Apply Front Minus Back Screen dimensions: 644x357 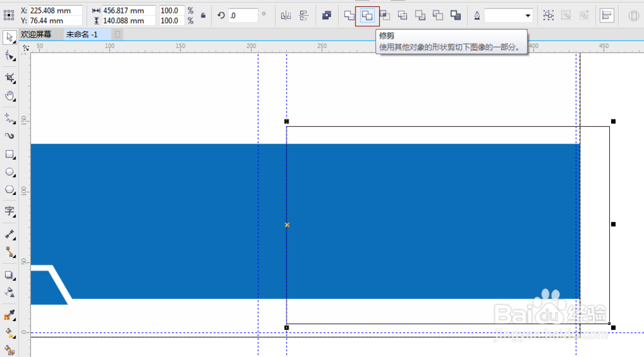click(420, 15)
